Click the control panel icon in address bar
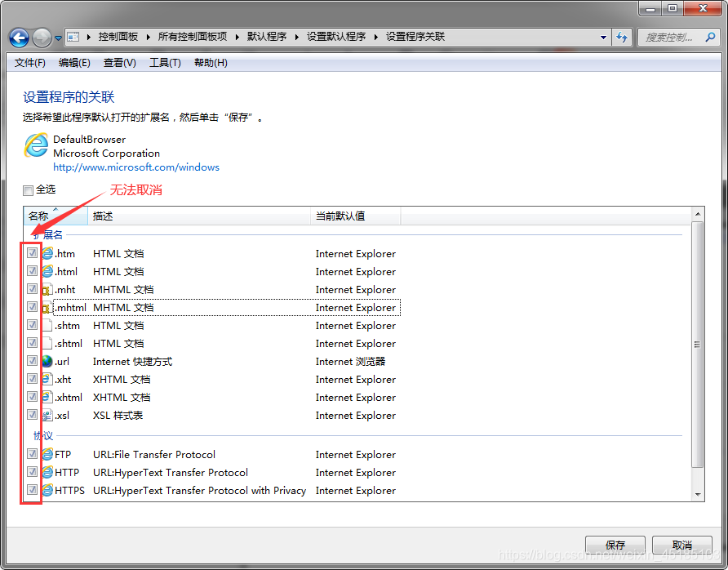The height and width of the screenshot is (570, 728). [x=73, y=37]
